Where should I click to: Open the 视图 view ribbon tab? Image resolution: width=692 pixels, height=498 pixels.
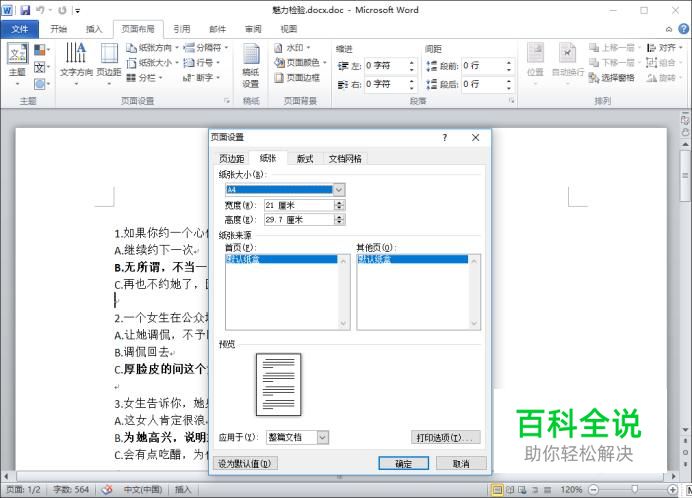pyautogui.click(x=289, y=29)
